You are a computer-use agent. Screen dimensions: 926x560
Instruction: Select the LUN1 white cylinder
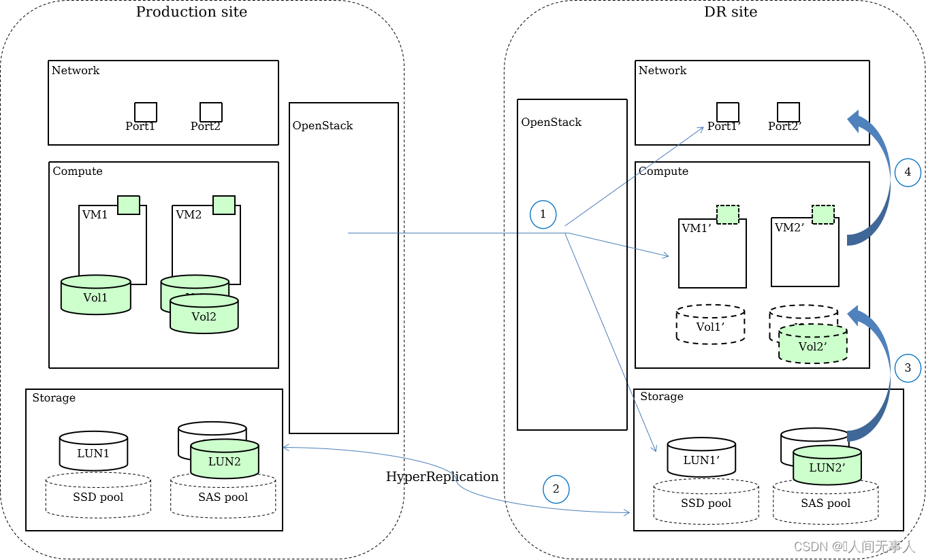93,450
